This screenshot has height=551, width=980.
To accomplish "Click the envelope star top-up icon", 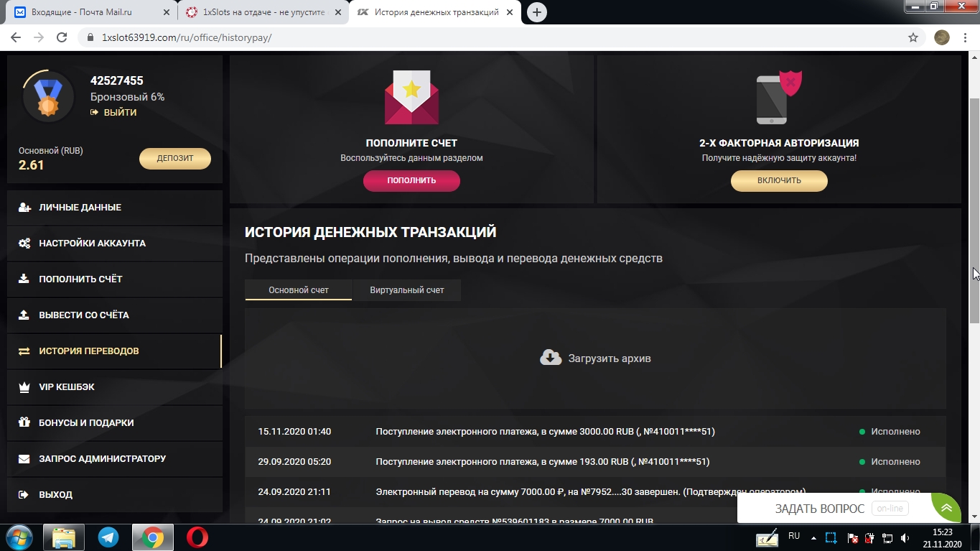I will [x=411, y=98].
